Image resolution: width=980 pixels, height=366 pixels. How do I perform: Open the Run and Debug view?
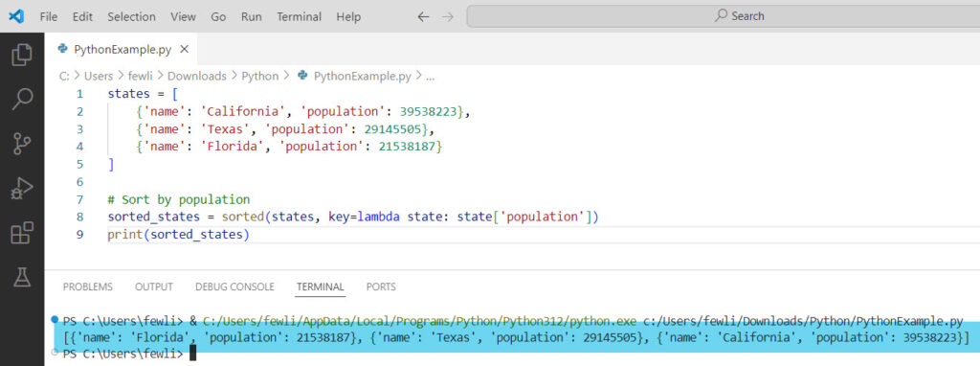(x=22, y=188)
